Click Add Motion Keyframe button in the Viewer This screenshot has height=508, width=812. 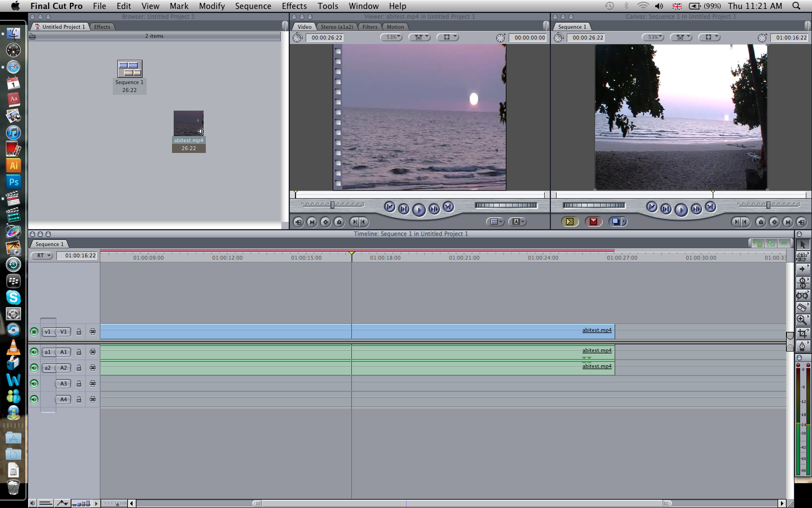click(x=325, y=222)
